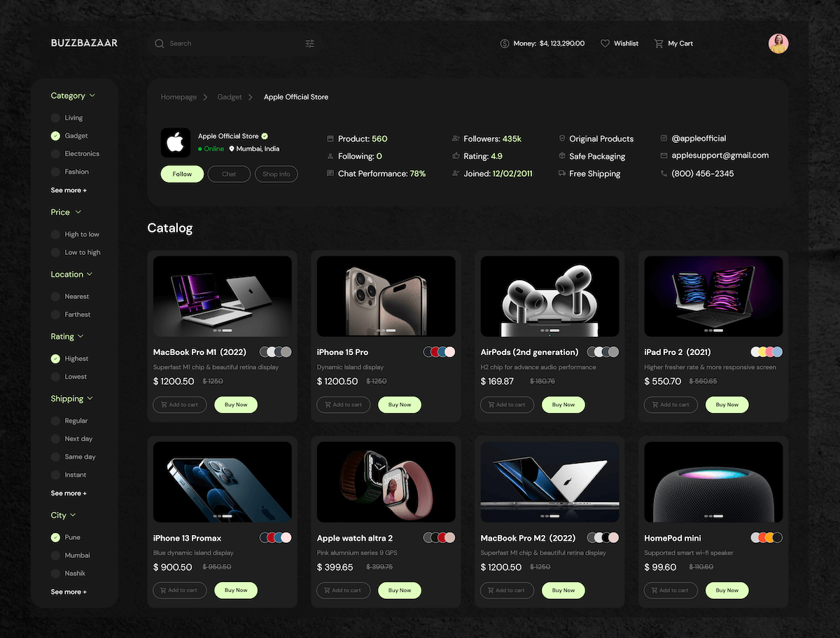Select High to low price option
This screenshot has height=638, width=840.
(55, 234)
